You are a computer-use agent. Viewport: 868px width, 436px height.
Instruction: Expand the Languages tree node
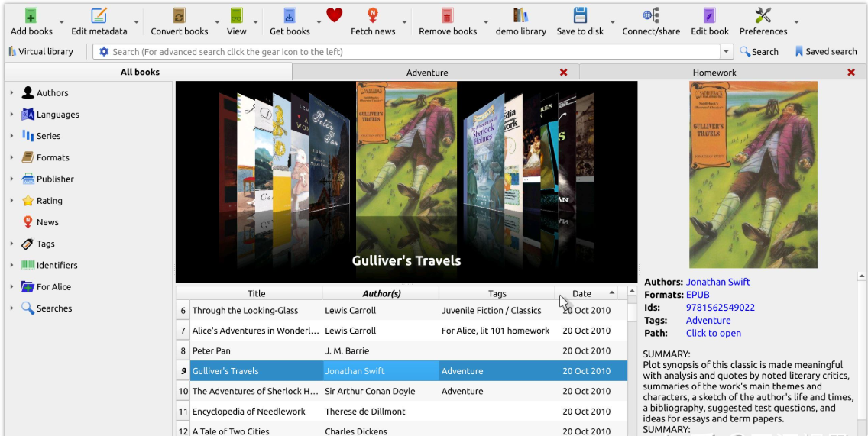(11, 114)
